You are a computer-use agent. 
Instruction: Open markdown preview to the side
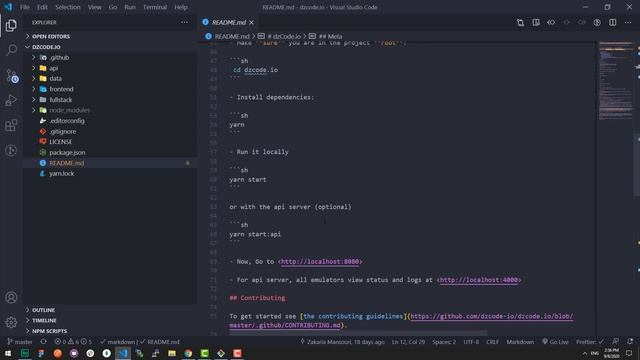point(536,22)
